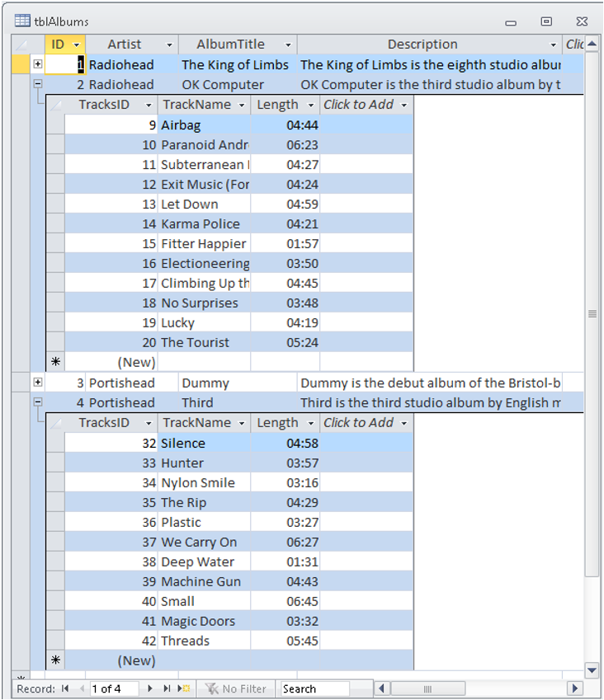Expand The King of Limbs album subdatasheet
Image resolution: width=604 pixels, height=700 pixels.
click(38, 63)
